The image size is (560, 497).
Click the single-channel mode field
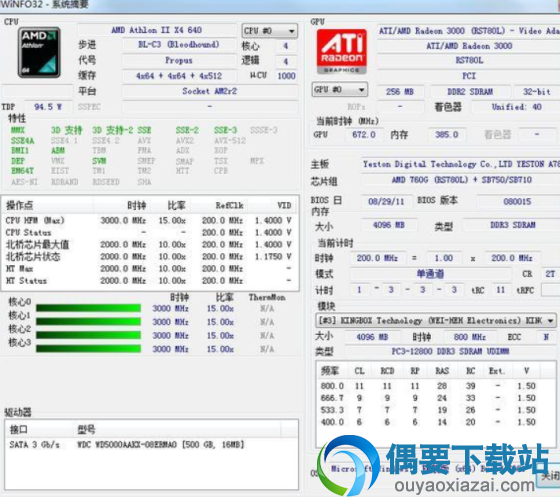click(430, 274)
